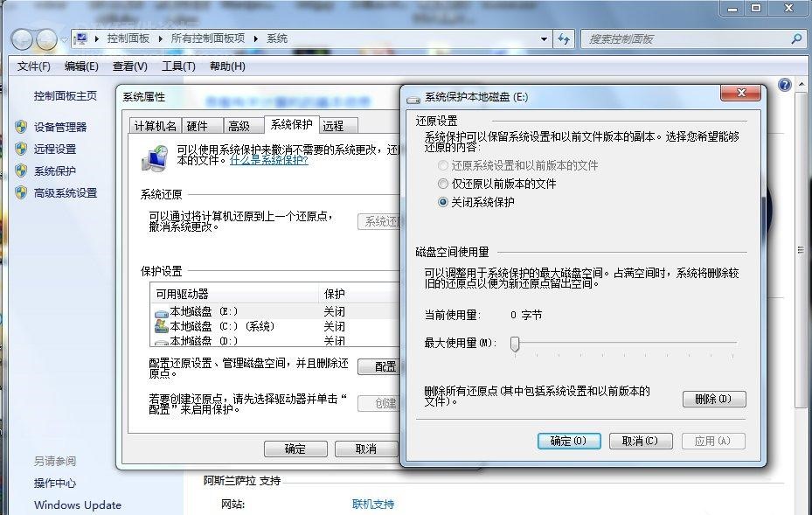Viewport: 812px width, 515px height.
Task: Open the 工具(T) menu
Action: [x=177, y=66]
